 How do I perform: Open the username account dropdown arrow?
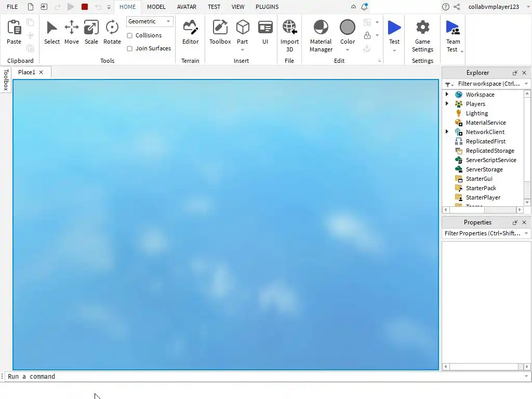click(528, 7)
